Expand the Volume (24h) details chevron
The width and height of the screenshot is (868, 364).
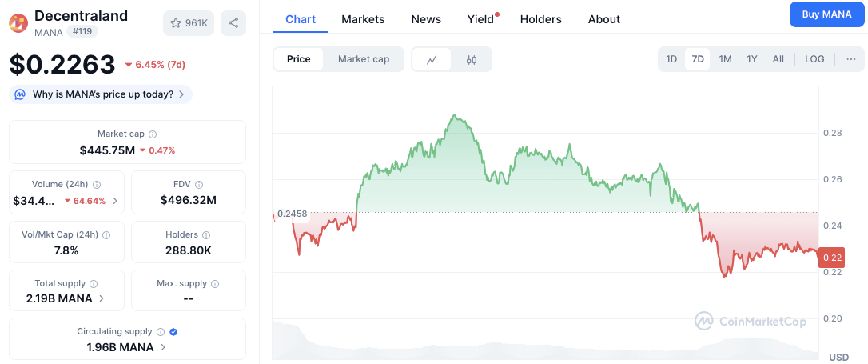pyautogui.click(x=115, y=201)
